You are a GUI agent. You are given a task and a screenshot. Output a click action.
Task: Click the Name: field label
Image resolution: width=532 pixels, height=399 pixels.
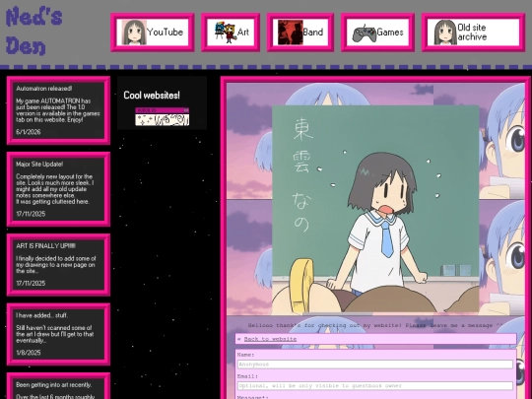coord(245,355)
